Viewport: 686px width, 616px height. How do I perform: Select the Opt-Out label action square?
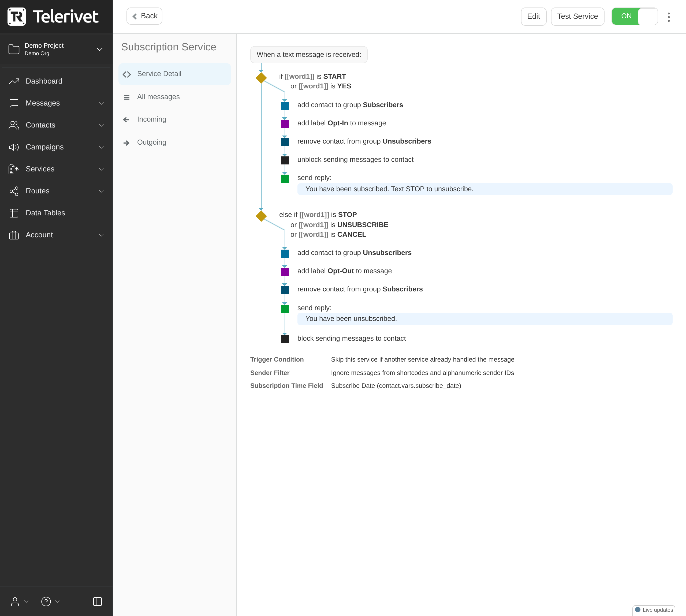click(x=285, y=272)
